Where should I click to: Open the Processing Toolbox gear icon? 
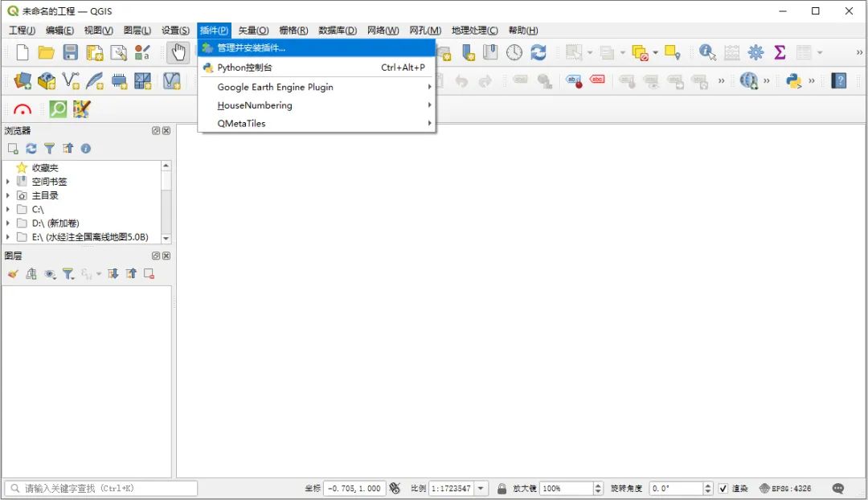pos(755,52)
